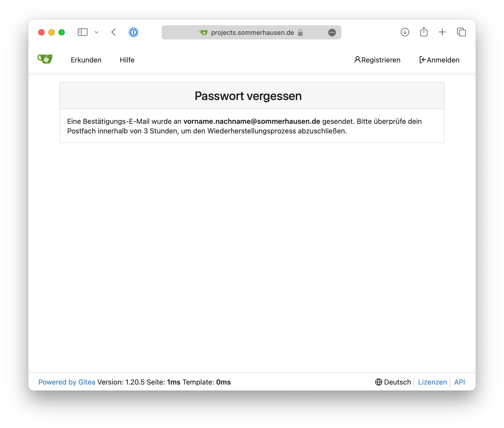Toggle the Safari sidebar

[83, 32]
